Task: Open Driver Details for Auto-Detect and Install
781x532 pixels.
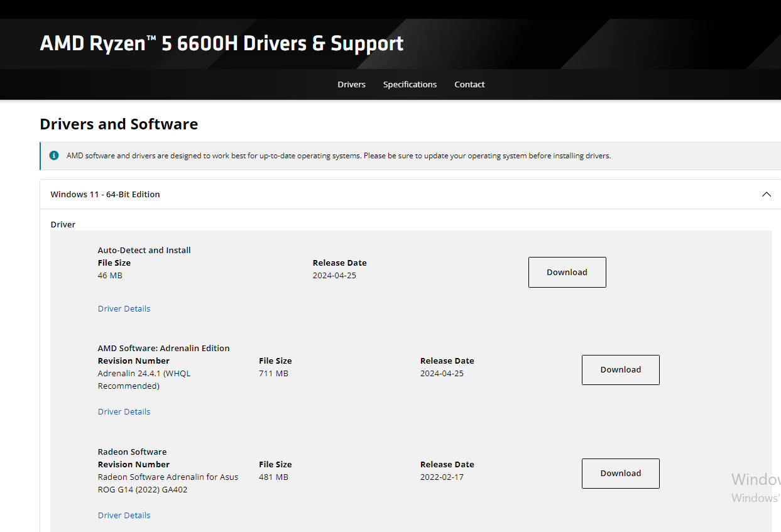Action: [124, 308]
